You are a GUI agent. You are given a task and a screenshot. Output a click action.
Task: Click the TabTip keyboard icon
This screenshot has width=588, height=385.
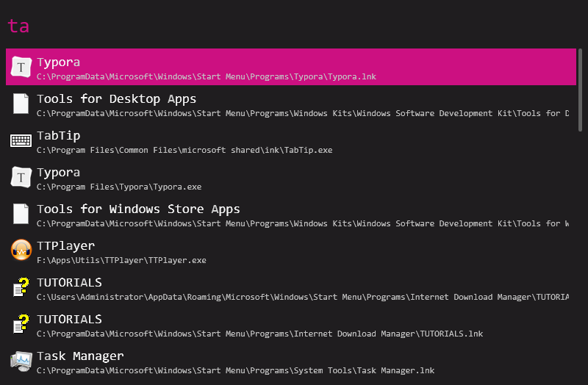coord(21,140)
